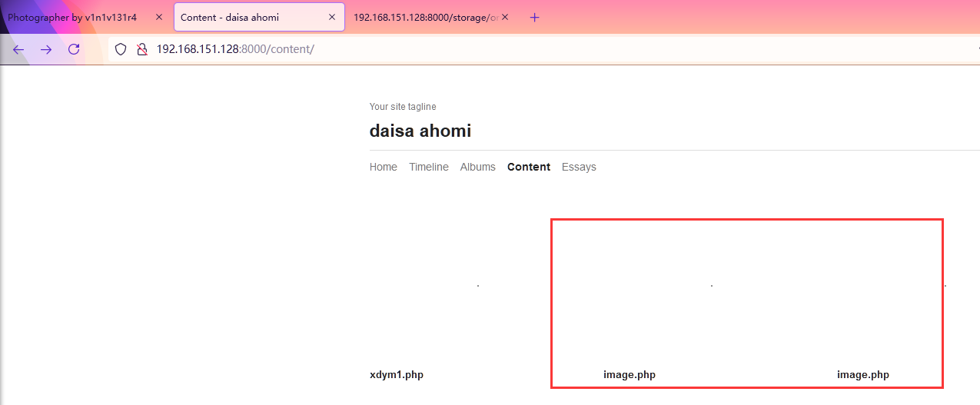980x405 pixels.
Task: Open the shield tracking protection icon
Action: point(120,49)
